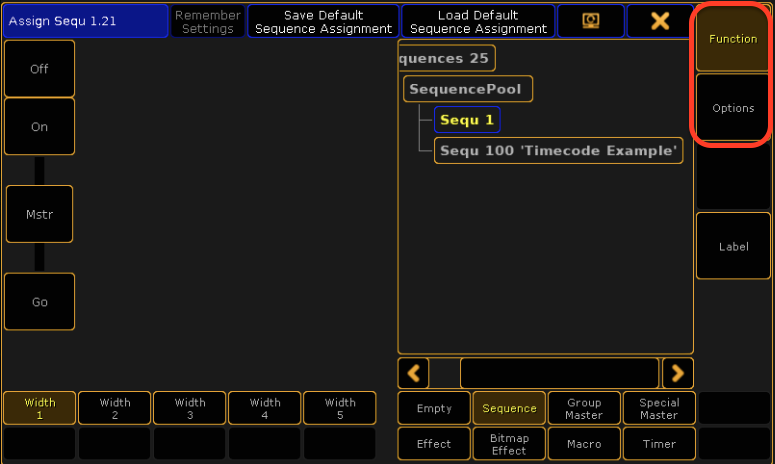Select Width 1 option
This screenshot has height=464, width=775.
40,408
